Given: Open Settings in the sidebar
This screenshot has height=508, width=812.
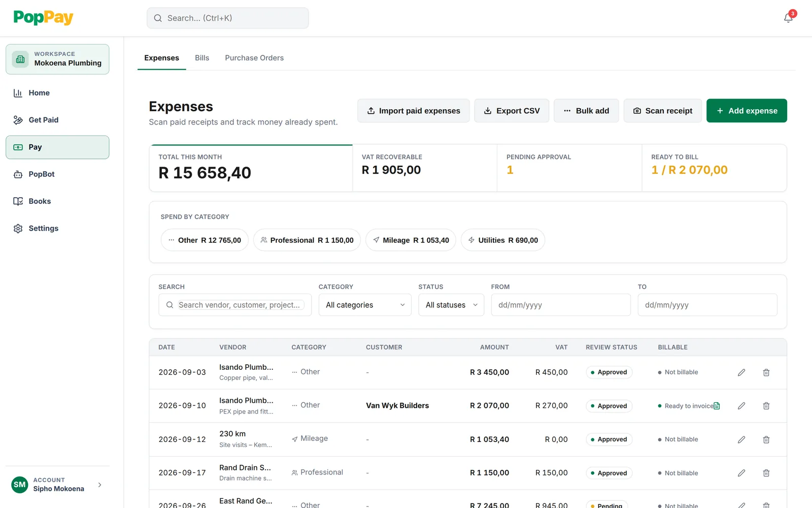Looking at the screenshot, I should click(x=57, y=229).
